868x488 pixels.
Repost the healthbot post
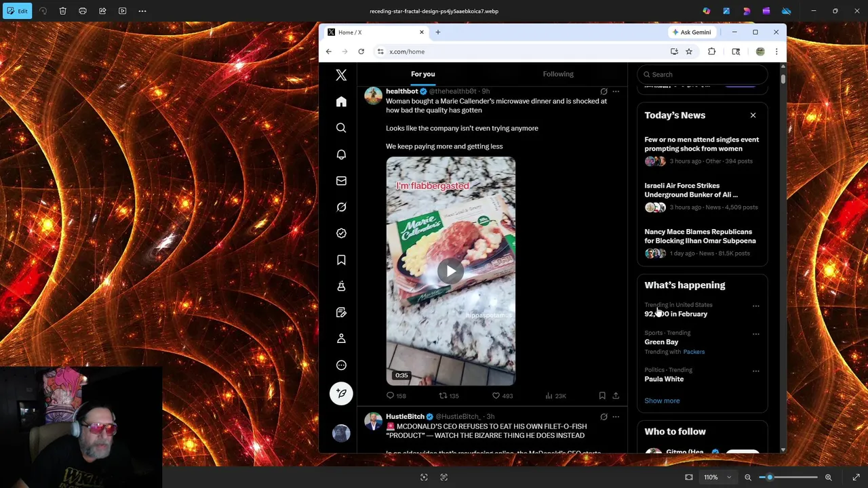(x=443, y=396)
